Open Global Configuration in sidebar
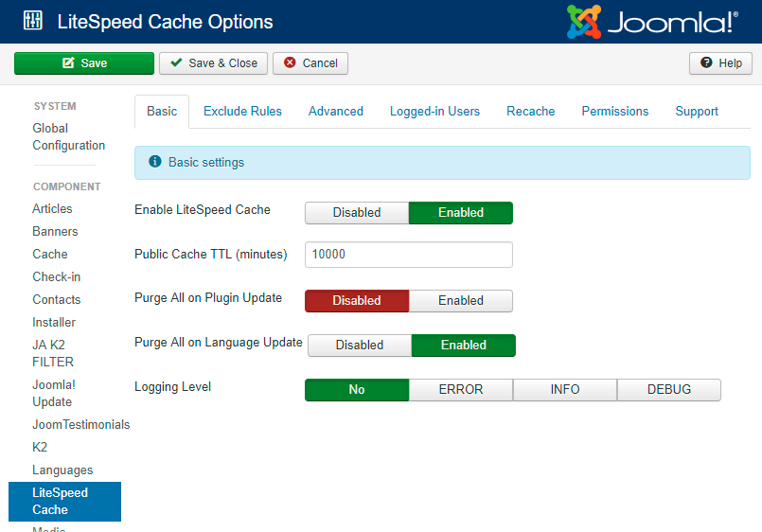This screenshot has height=532, width=762. point(68,136)
